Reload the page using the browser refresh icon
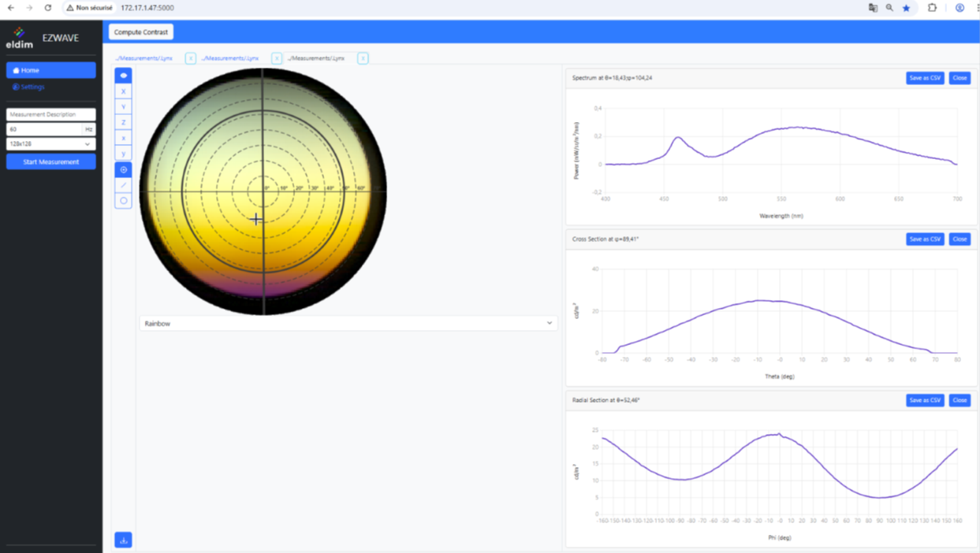This screenshot has width=980, height=553. pyautogui.click(x=48, y=8)
